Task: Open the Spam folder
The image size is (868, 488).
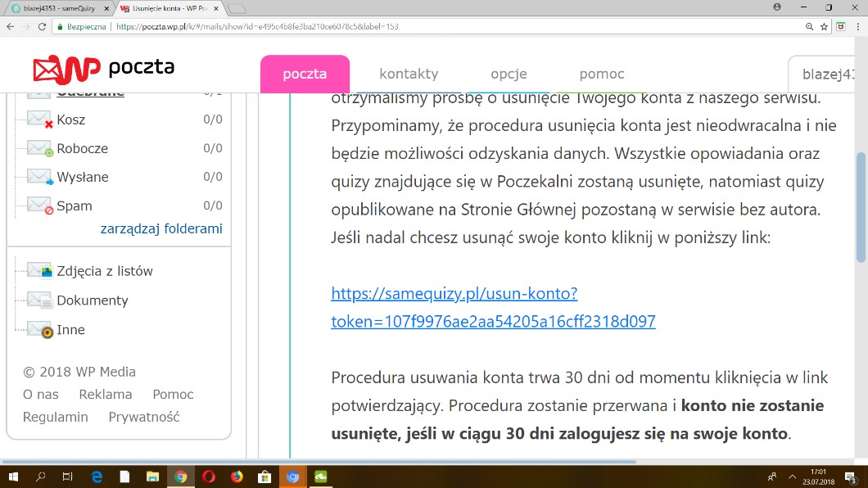Action: click(x=74, y=206)
